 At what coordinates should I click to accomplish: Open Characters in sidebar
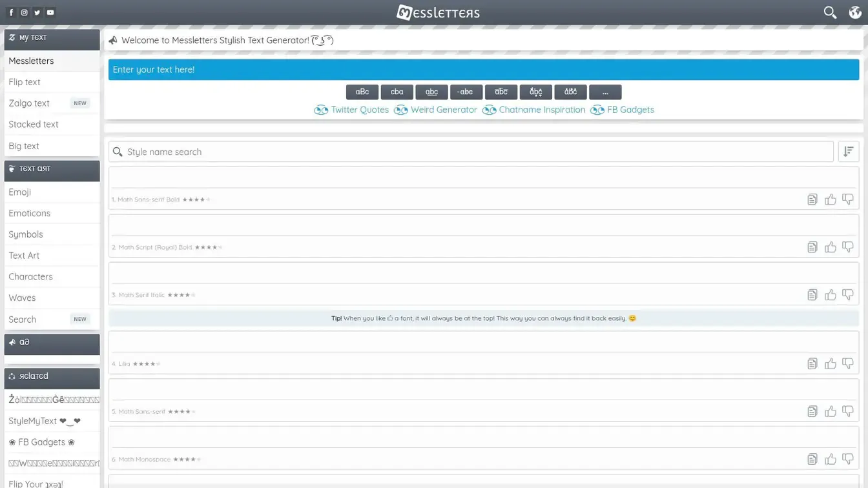coord(52,277)
